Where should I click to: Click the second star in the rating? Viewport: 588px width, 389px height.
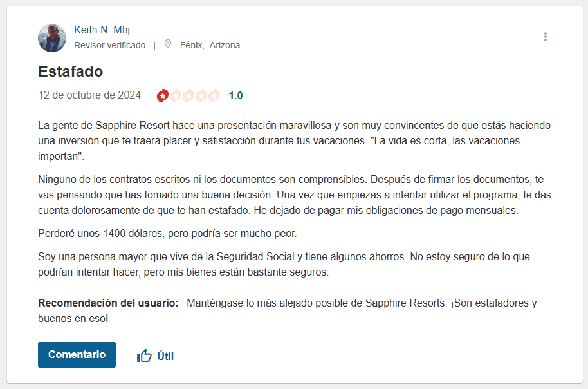coord(176,96)
